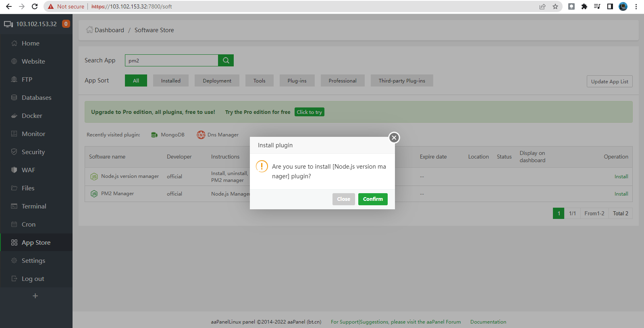Open the Docker sidebar menu
Viewport: 644px width, 328px height.
point(32,116)
